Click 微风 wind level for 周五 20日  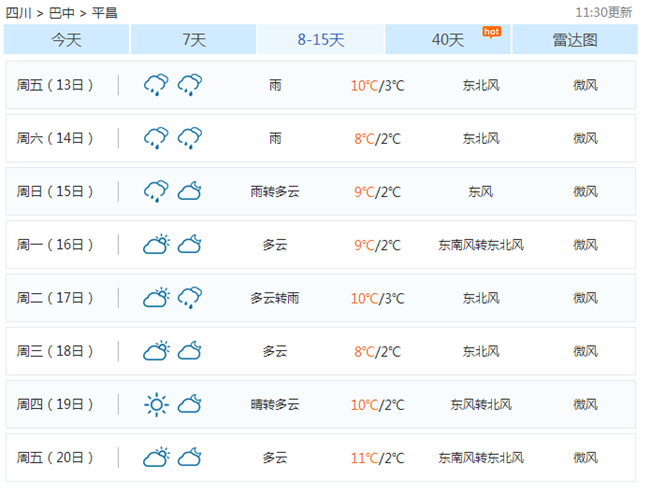click(x=586, y=458)
